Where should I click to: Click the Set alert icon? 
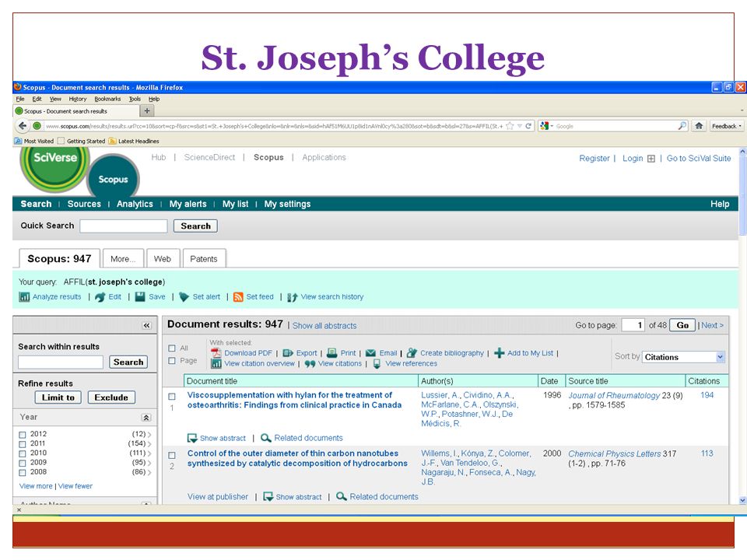coord(184,297)
